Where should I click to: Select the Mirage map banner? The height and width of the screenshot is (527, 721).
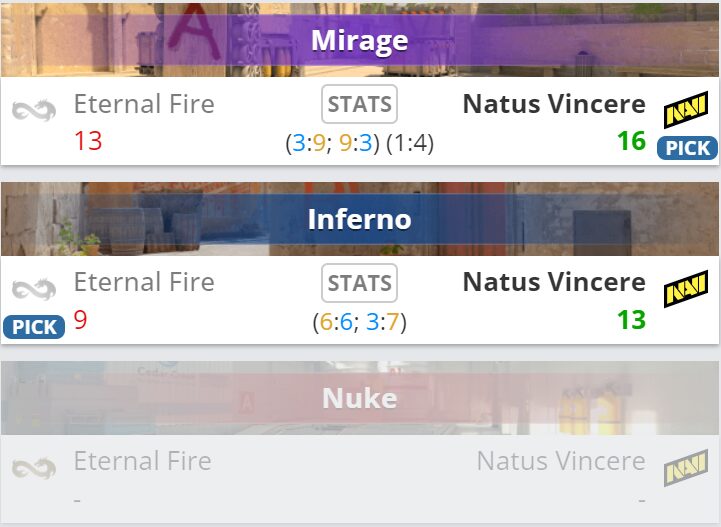click(360, 40)
